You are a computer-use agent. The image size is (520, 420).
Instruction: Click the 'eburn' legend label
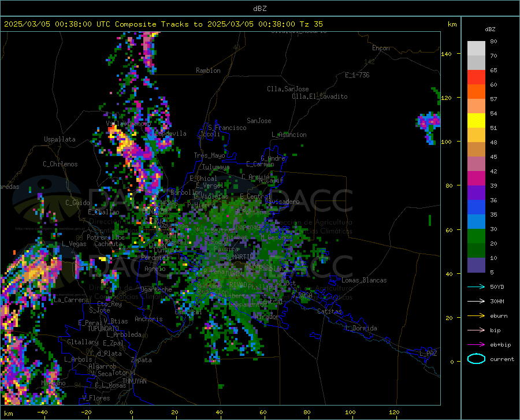(x=499, y=316)
